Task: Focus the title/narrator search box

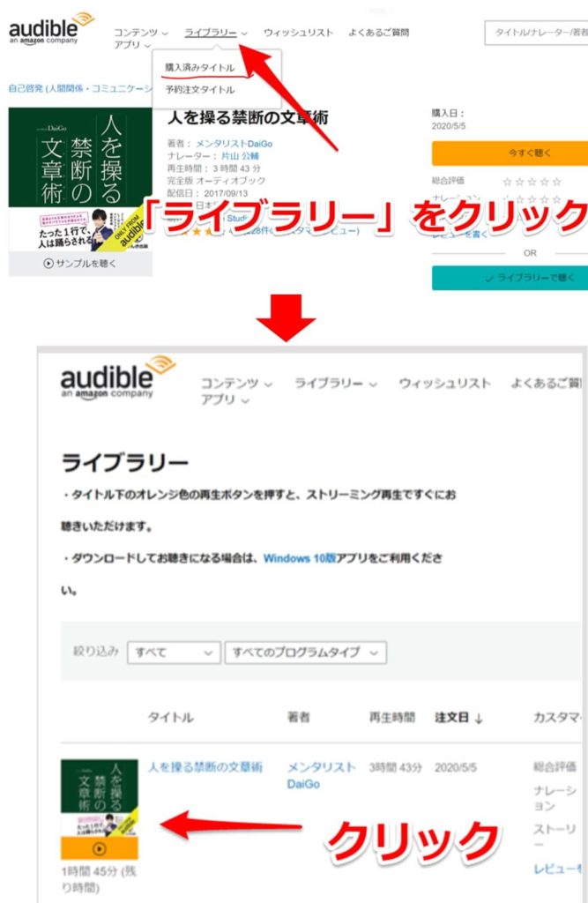Action: tap(536, 33)
